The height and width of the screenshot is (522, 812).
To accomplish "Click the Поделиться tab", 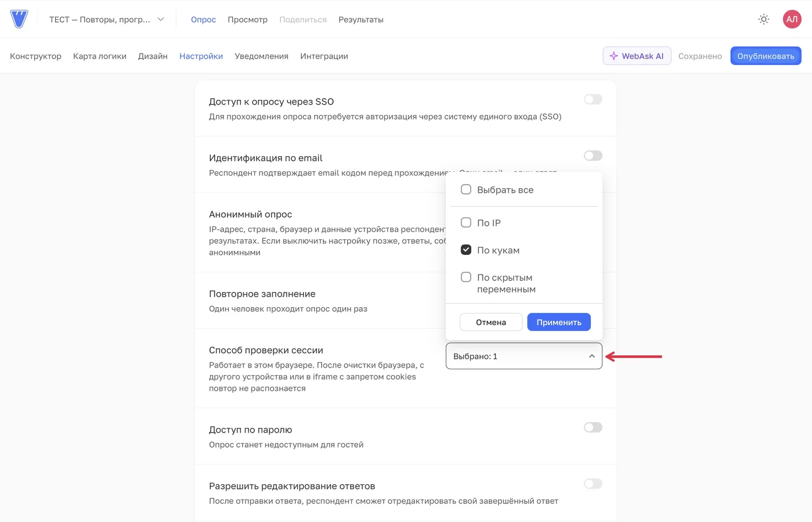I will 303,20.
